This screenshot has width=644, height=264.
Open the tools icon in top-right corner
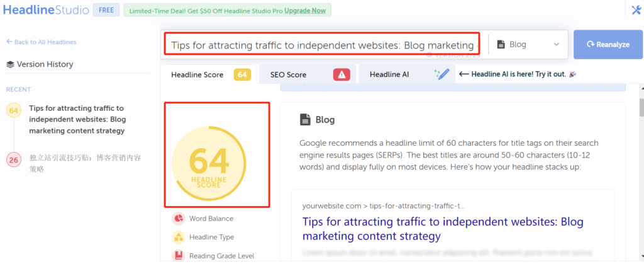pos(636,10)
